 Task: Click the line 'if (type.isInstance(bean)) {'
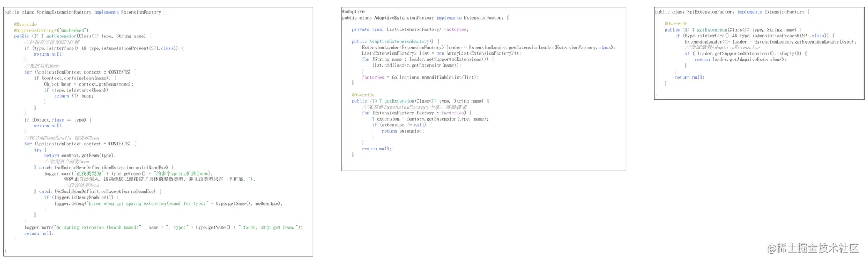[79, 90]
